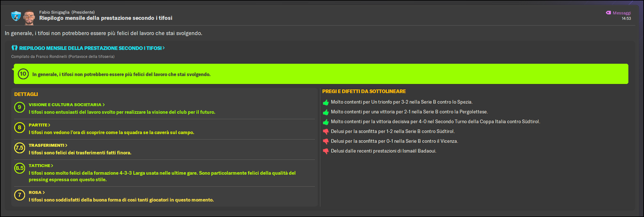Click the rating 7 circle for Rosa
This screenshot has width=644, height=217.
[x=20, y=195]
